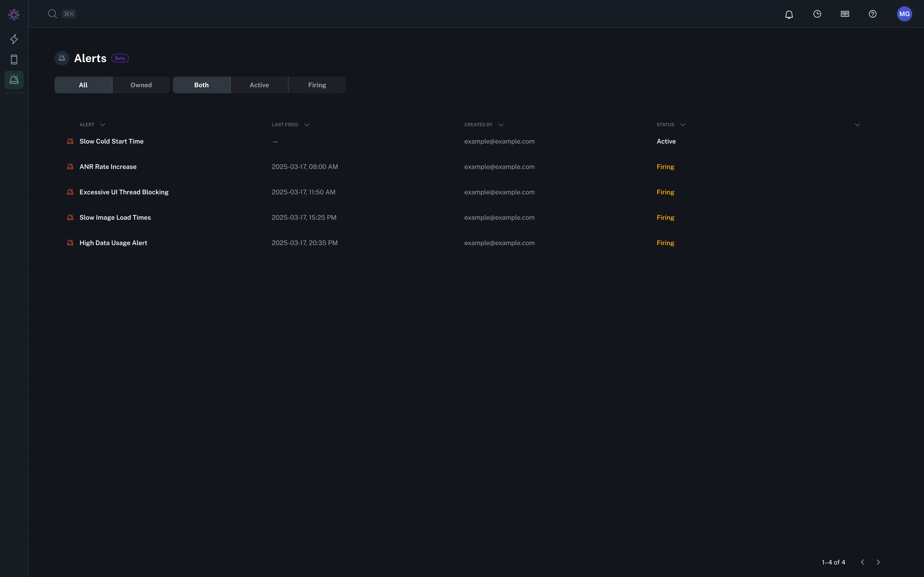The width and height of the screenshot is (924, 577).
Task: Click the keyboard shortcuts icon in header
Action: tap(845, 14)
